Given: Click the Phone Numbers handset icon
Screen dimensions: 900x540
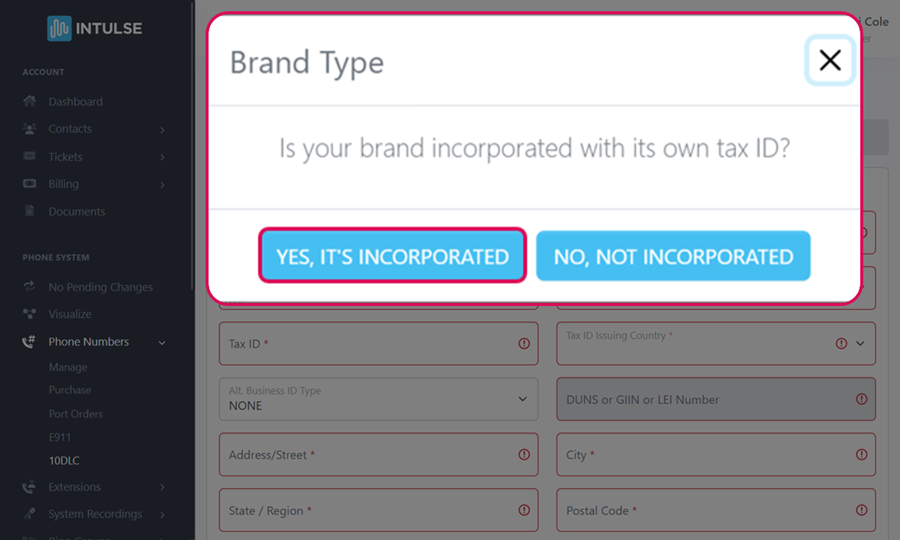Looking at the screenshot, I should (x=29, y=342).
